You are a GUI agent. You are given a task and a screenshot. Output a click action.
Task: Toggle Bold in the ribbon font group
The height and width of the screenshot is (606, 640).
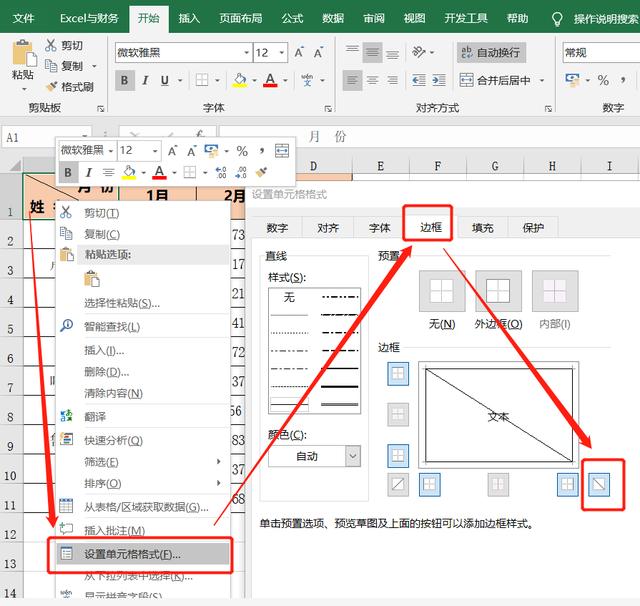point(124,80)
